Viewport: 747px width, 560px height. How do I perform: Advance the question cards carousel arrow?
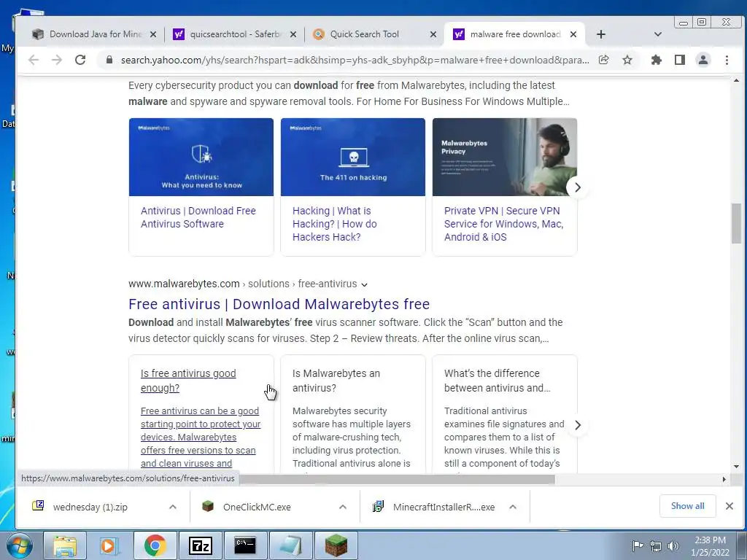click(x=578, y=425)
